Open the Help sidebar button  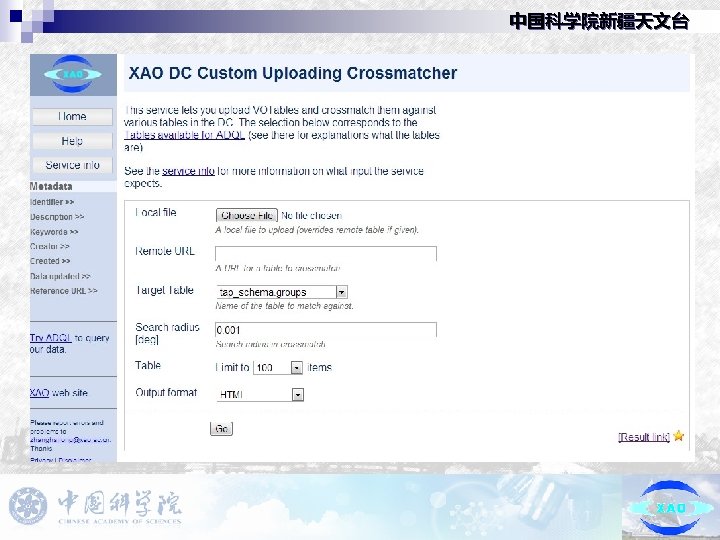point(73,141)
